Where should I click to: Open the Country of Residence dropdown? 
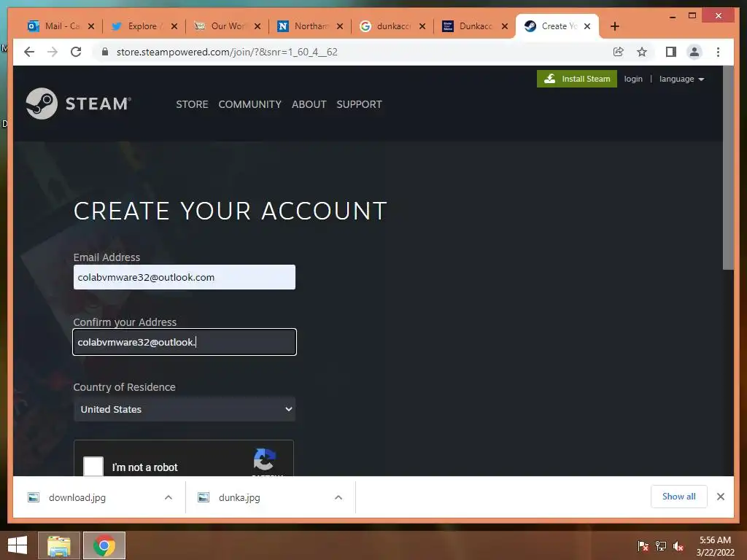185,409
